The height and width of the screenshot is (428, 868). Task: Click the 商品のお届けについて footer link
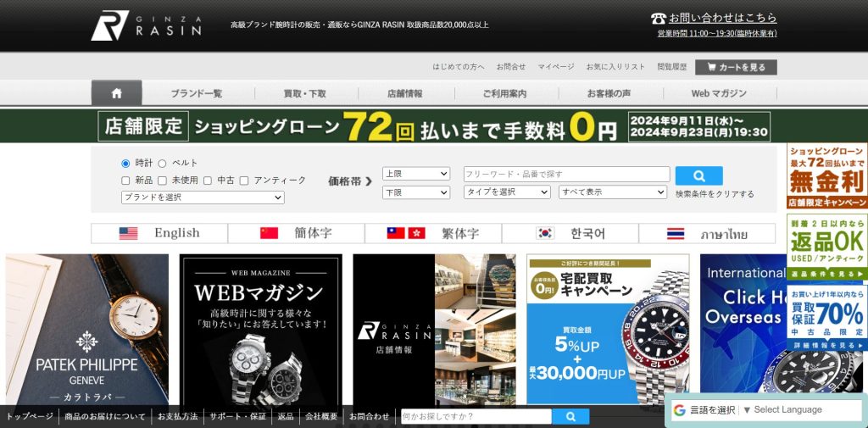click(x=104, y=416)
